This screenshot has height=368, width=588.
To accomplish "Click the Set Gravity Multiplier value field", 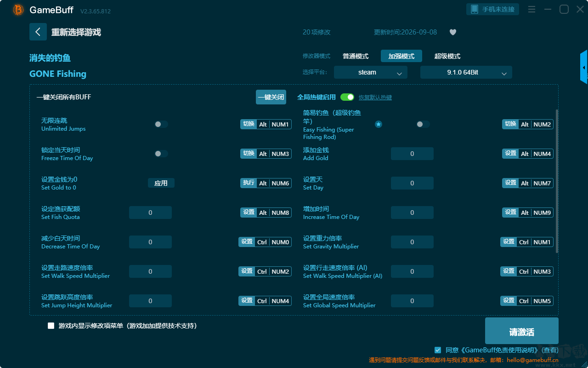I will click(412, 242).
